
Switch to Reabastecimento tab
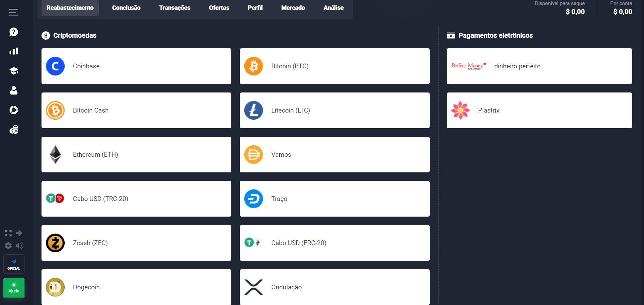70,8
